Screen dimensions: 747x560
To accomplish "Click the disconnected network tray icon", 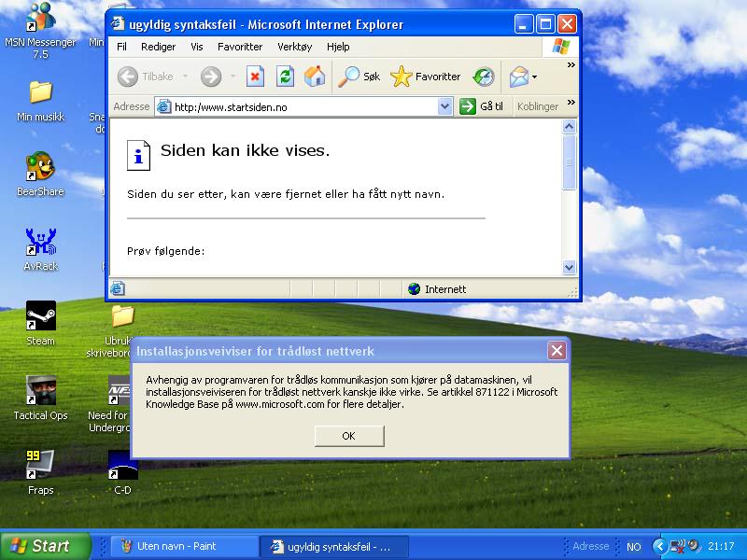I will pyautogui.click(x=677, y=546).
